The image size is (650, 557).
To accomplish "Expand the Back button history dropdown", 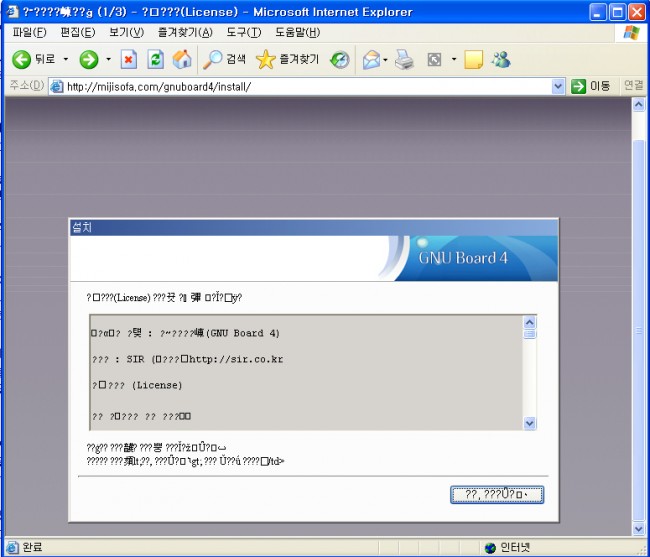I will [x=66, y=59].
